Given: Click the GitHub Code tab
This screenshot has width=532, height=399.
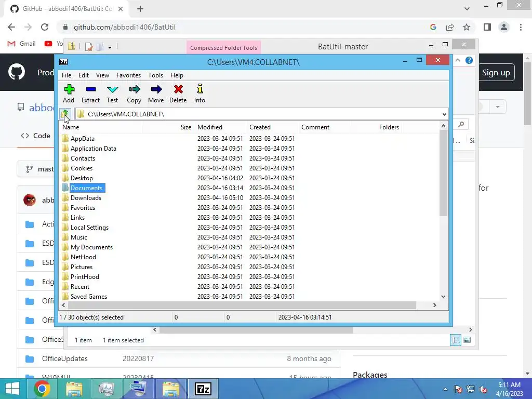Looking at the screenshot, I should pos(36,136).
